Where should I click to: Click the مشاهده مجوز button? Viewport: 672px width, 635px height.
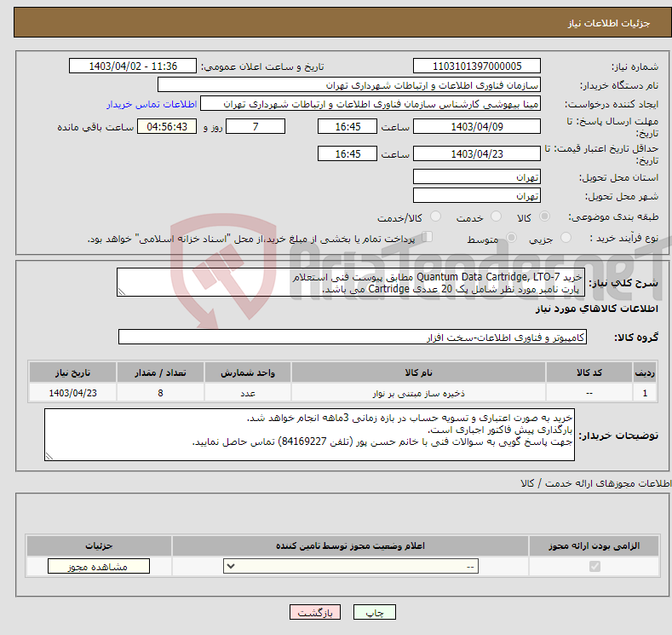99,567
